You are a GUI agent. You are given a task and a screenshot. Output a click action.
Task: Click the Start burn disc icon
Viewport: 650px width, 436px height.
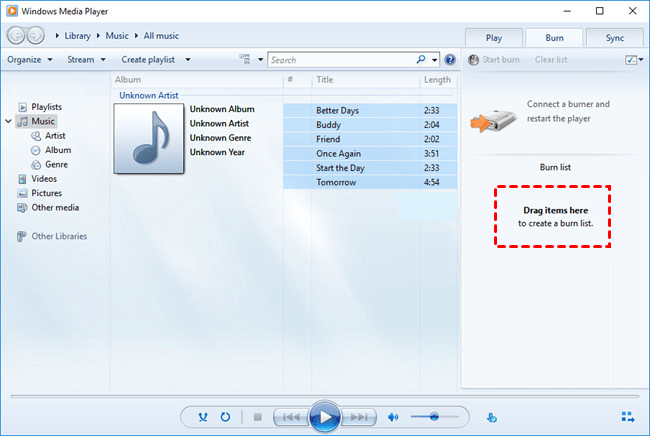(473, 60)
